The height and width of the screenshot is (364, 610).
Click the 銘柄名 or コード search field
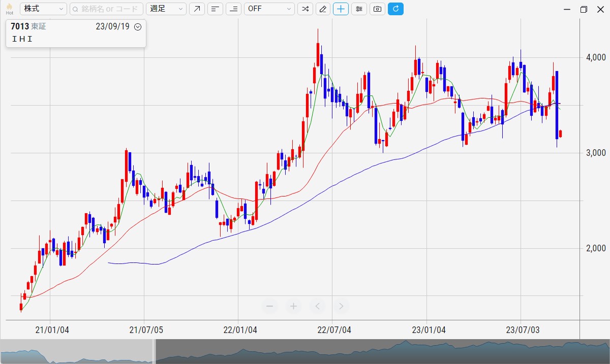[106, 9]
